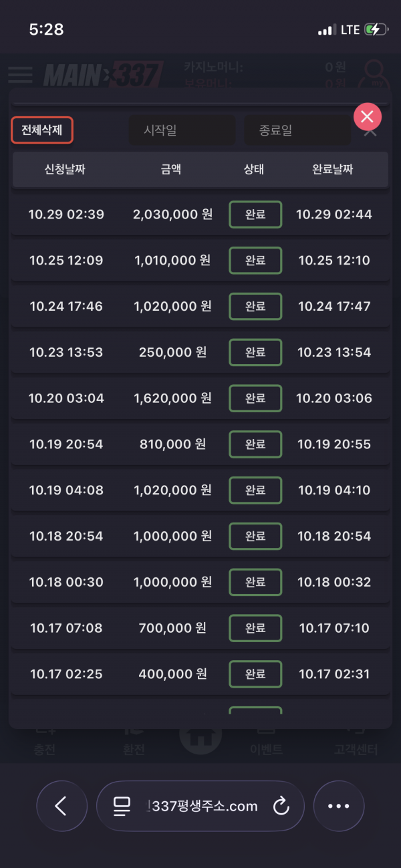Tap the browser back arrow button
The height and width of the screenshot is (868, 401).
pyautogui.click(x=61, y=806)
